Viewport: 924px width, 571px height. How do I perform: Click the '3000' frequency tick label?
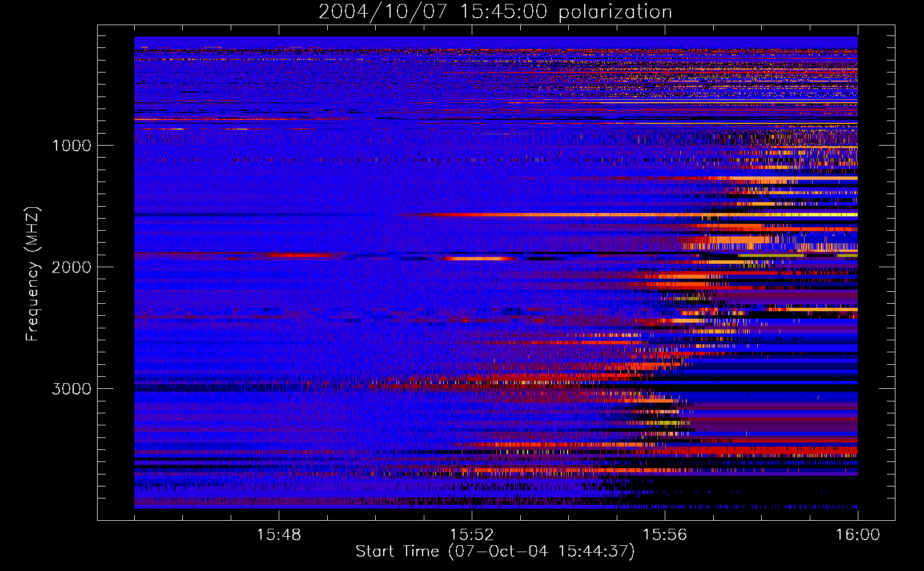point(71,389)
